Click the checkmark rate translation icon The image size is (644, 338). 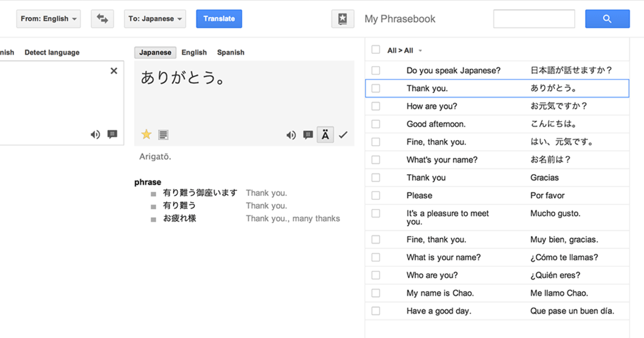pyautogui.click(x=343, y=135)
